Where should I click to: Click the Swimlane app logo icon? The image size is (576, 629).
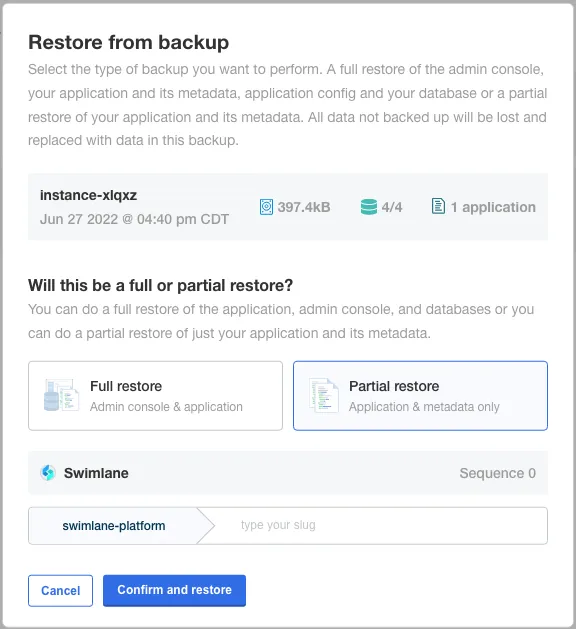[48, 473]
